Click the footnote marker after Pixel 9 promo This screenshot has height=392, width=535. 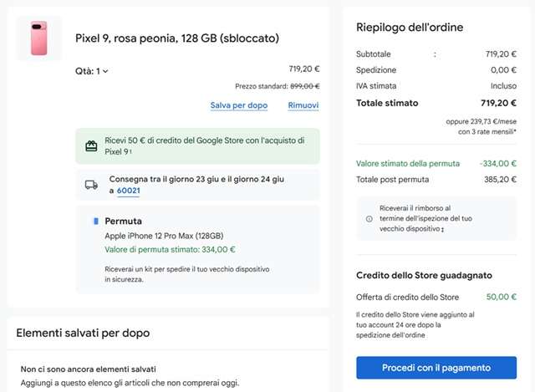[131, 153]
